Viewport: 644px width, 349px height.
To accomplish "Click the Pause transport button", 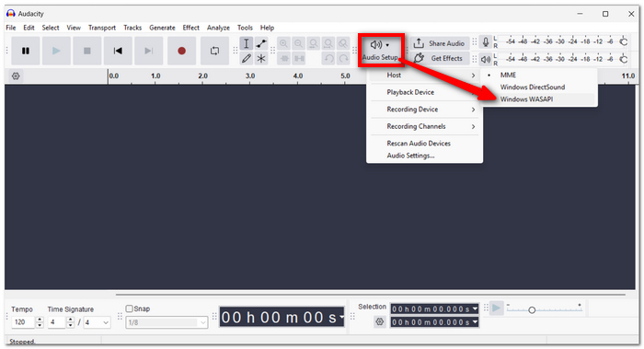I will (26, 51).
